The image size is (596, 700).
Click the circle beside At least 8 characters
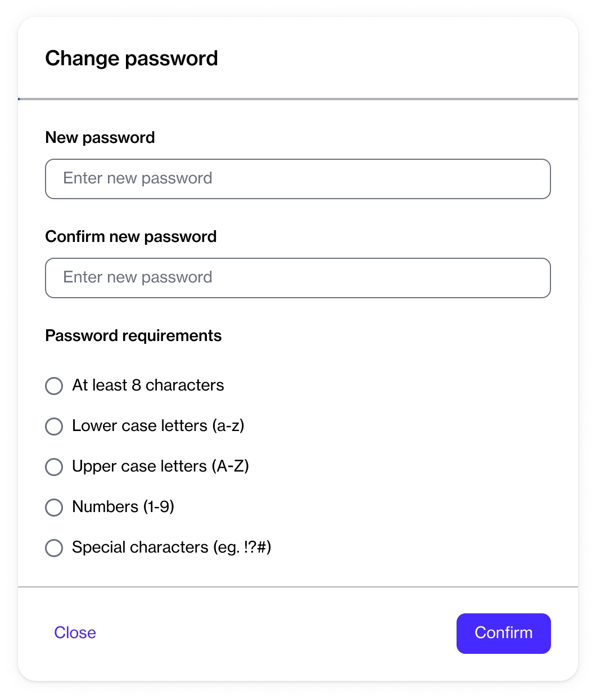[54, 386]
